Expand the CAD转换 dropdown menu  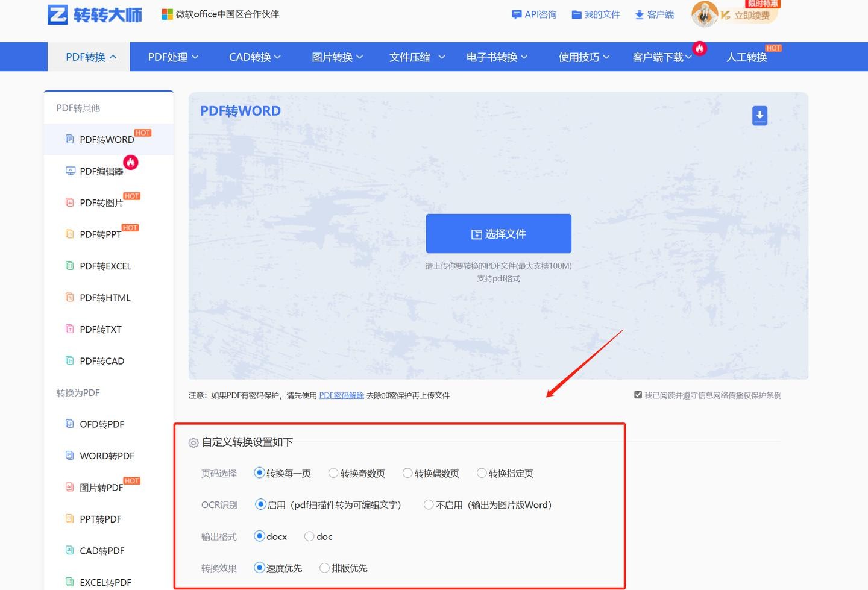tap(254, 57)
